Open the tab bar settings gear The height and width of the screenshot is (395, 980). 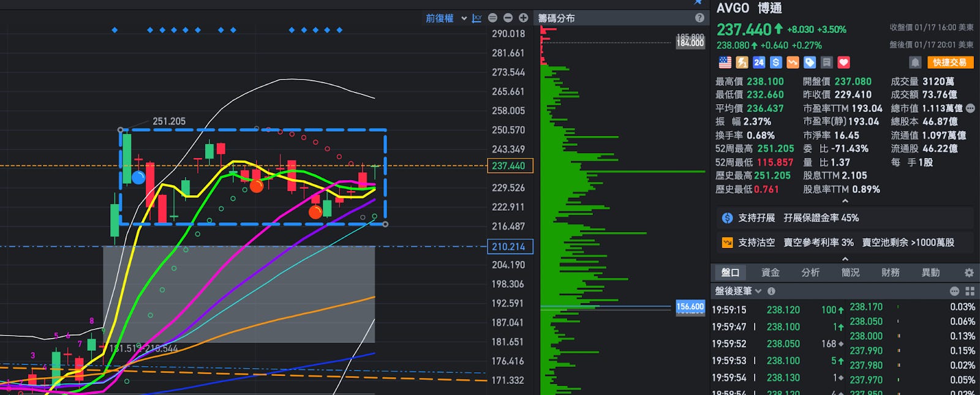coord(969,273)
